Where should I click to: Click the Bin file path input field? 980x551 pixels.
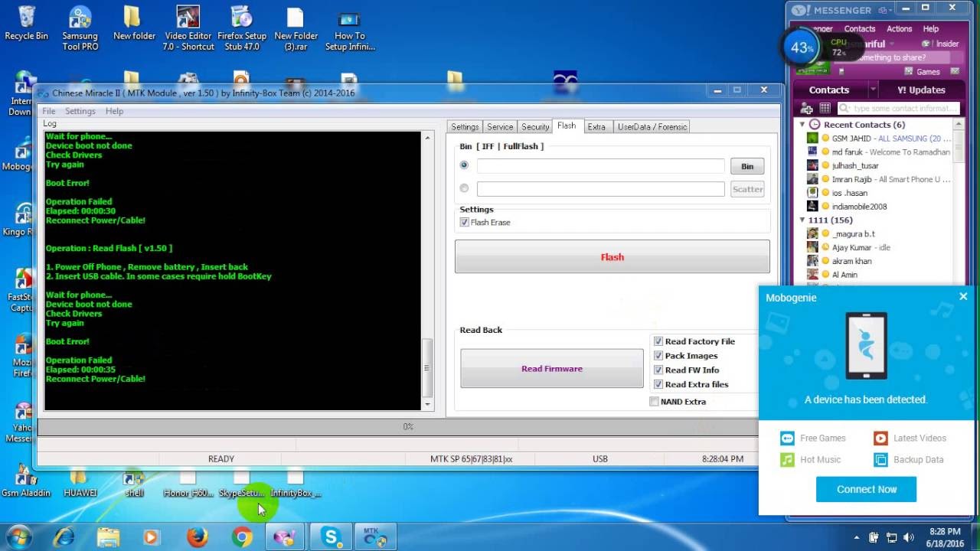pyautogui.click(x=600, y=166)
